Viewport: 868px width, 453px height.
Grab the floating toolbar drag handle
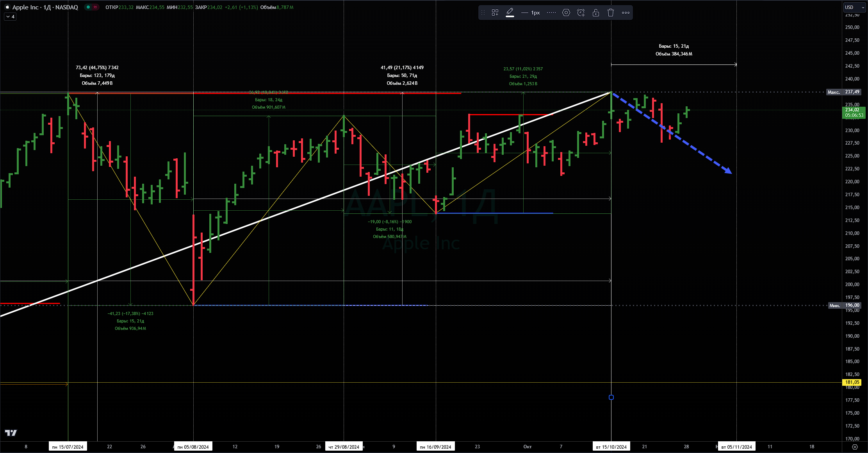483,13
